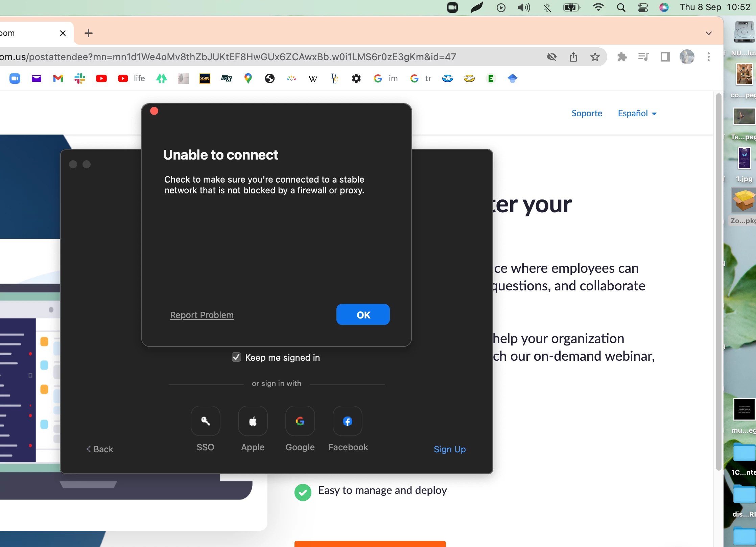Open the Wikipedia bookmark icon
This screenshot has width=756, height=547.
tap(313, 78)
